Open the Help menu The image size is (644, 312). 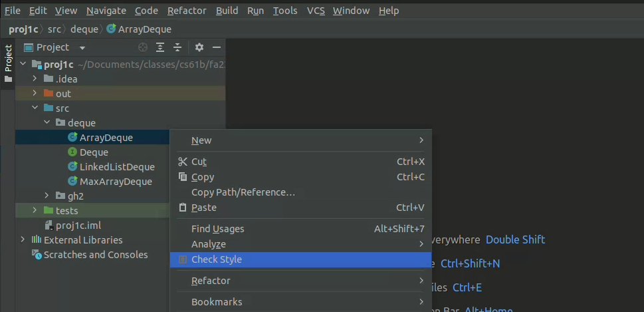(389, 11)
